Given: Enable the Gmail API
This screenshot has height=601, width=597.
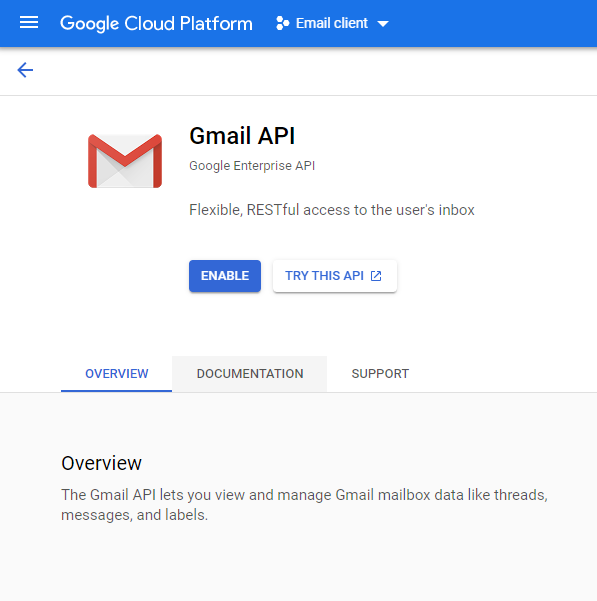Looking at the screenshot, I should [x=225, y=276].
